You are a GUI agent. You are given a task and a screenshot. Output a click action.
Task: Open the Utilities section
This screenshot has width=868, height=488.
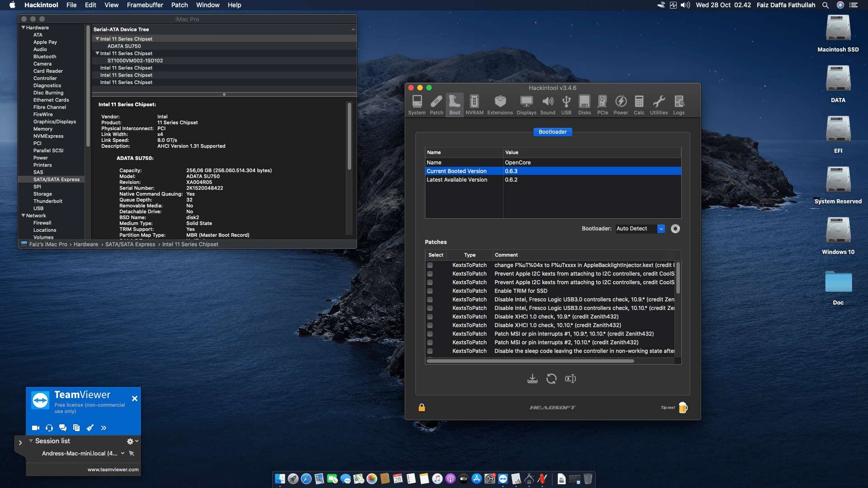[x=659, y=104]
